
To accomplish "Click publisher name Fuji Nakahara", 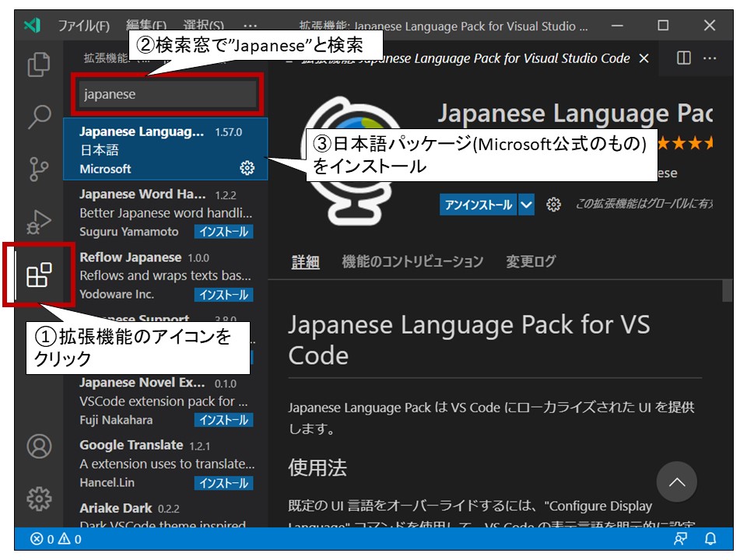I will [x=116, y=420].
